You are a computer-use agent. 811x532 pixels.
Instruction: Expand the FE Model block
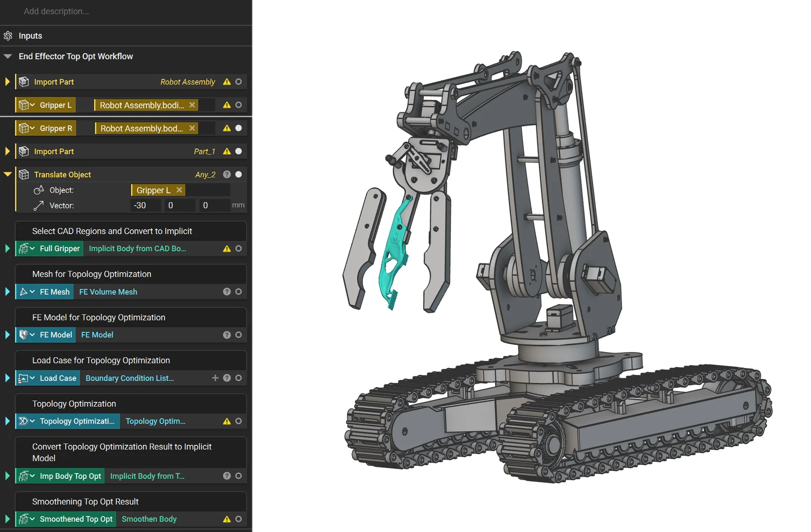(7, 335)
